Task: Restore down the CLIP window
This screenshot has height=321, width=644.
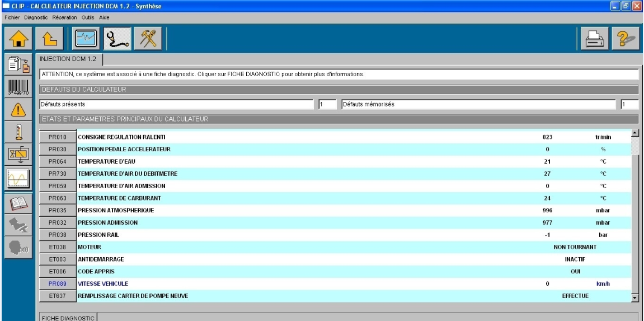Action: [626, 6]
